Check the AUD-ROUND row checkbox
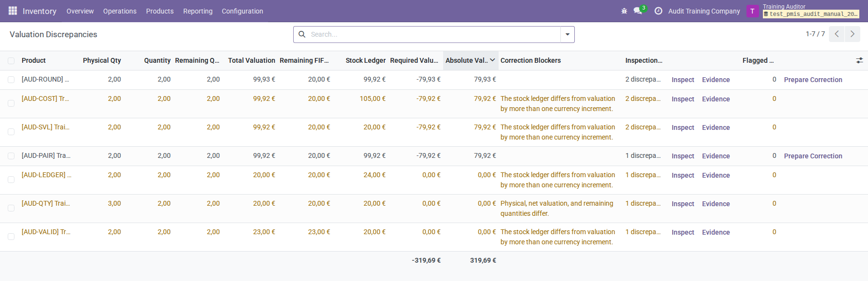The width and height of the screenshot is (868, 281). pos(11,80)
